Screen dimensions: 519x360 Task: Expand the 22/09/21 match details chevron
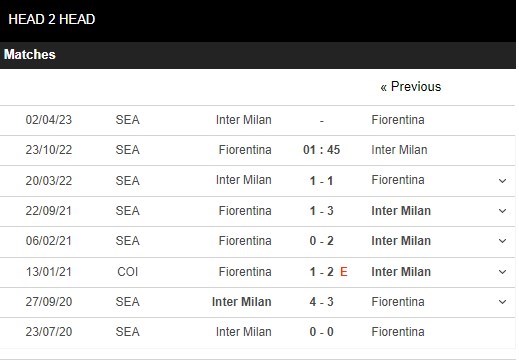click(502, 211)
